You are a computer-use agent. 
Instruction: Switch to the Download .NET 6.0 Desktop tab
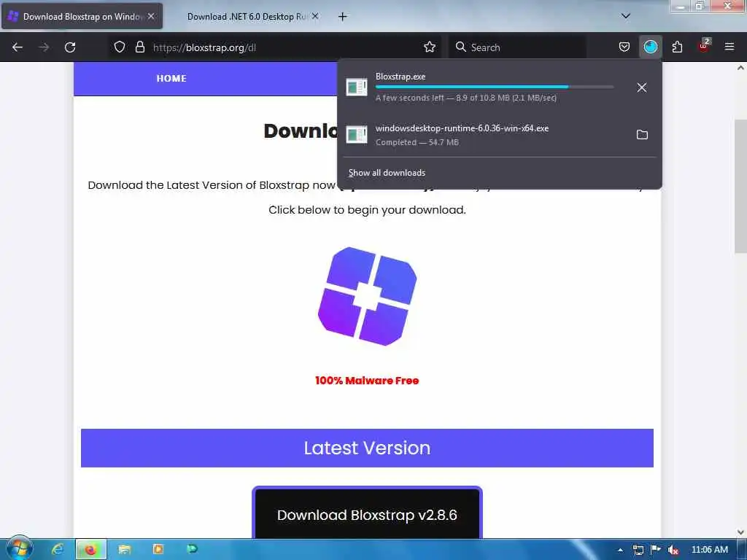tap(247, 17)
